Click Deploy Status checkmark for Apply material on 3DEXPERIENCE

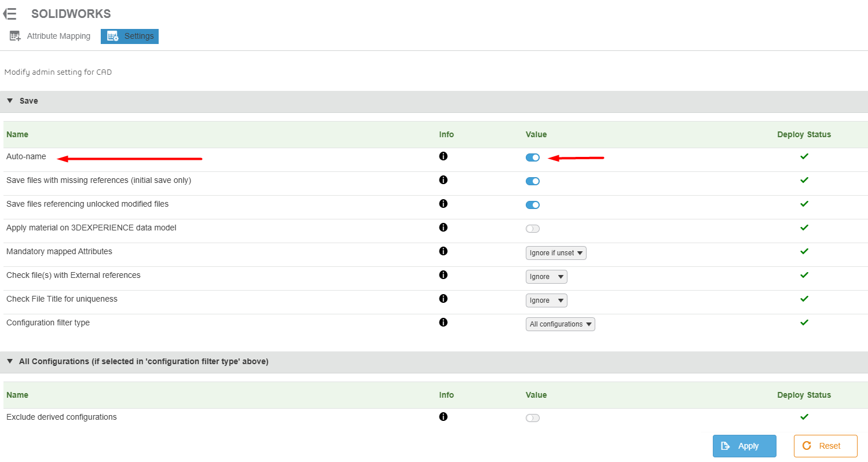(x=804, y=228)
